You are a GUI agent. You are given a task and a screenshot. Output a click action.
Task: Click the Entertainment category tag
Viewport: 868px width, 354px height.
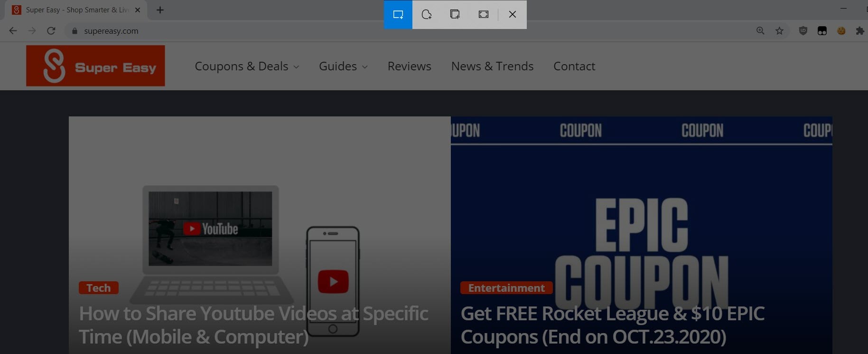tap(506, 288)
